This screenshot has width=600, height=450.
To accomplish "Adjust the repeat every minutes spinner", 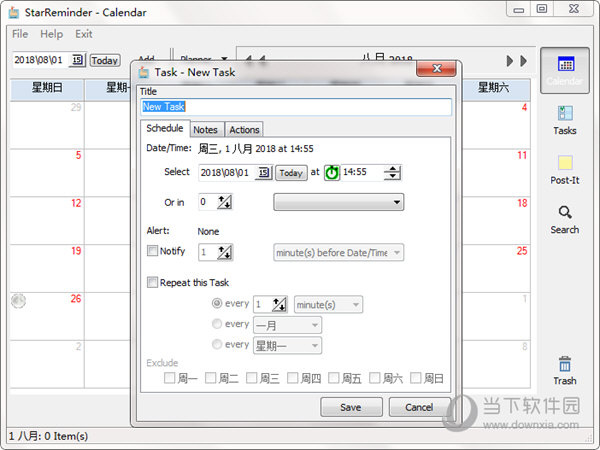I will pos(279,305).
